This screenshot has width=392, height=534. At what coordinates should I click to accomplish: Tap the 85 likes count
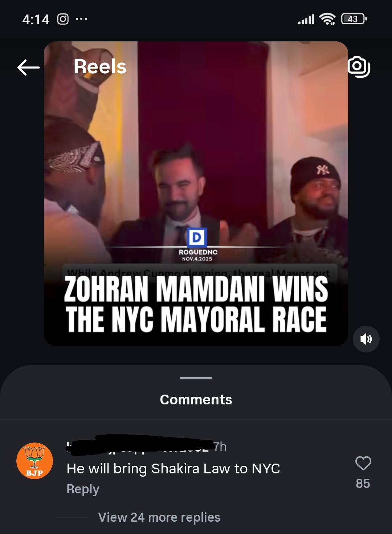[x=363, y=484]
